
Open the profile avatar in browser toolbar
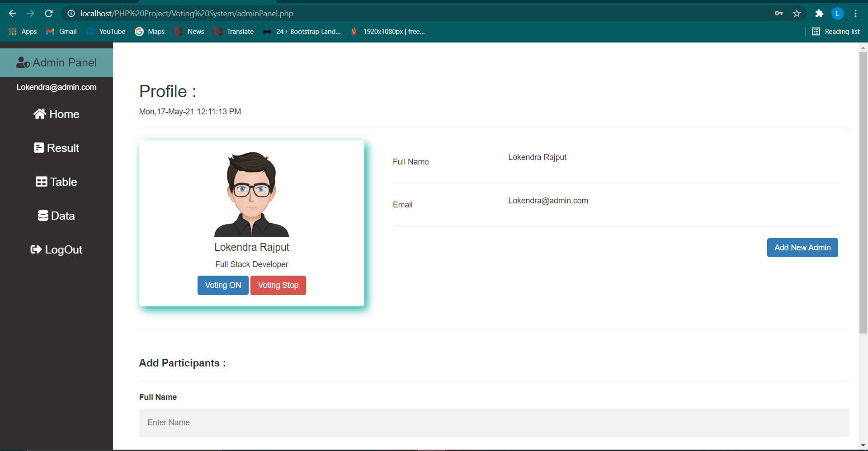click(838, 14)
